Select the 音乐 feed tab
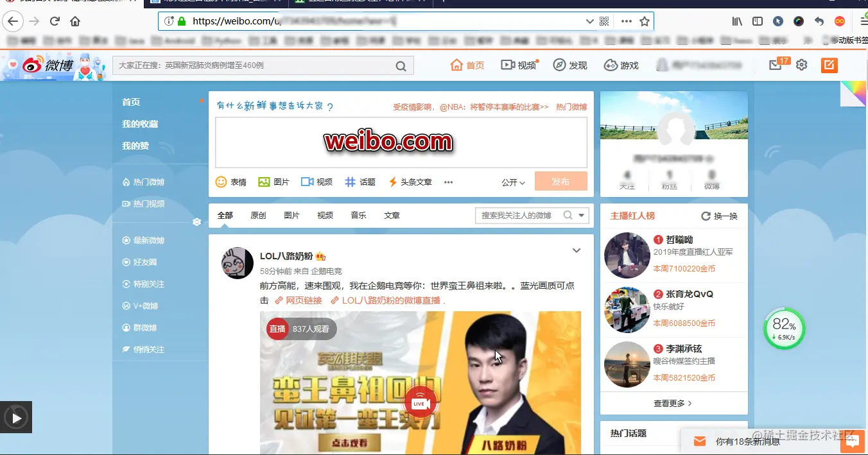This screenshot has width=868, height=455. (x=358, y=216)
